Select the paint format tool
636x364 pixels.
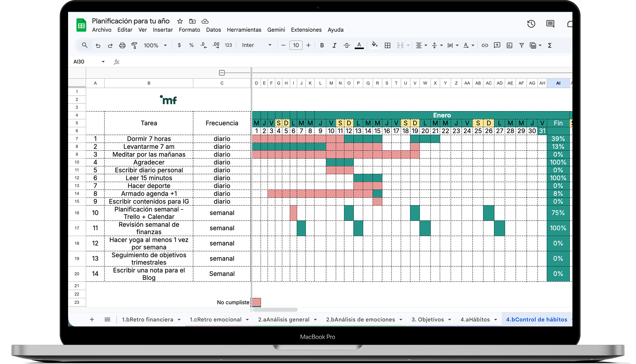pyautogui.click(x=134, y=46)
